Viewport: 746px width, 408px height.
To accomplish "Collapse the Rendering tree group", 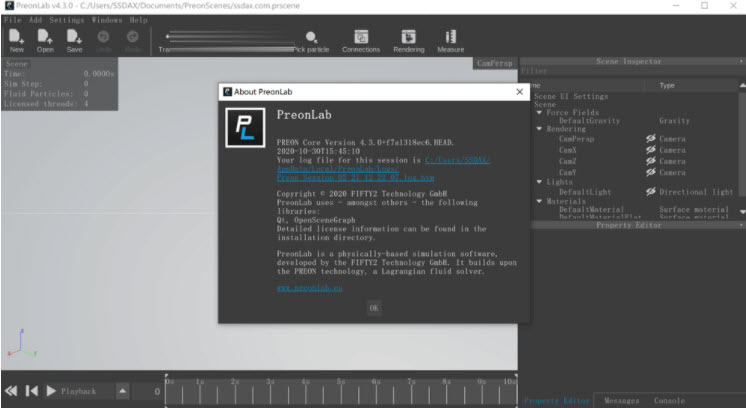I will click(540, 128).
